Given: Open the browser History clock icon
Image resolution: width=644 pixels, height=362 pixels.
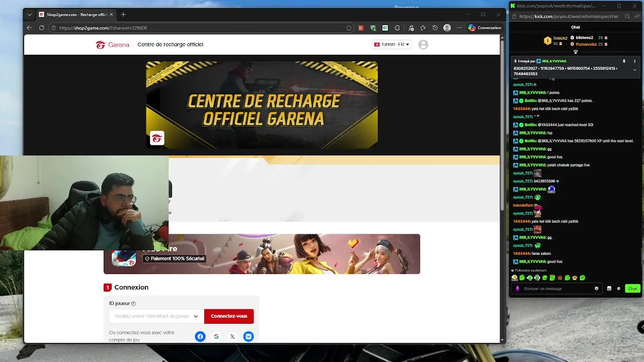Looking at the screenshot, I should (435, 28).
